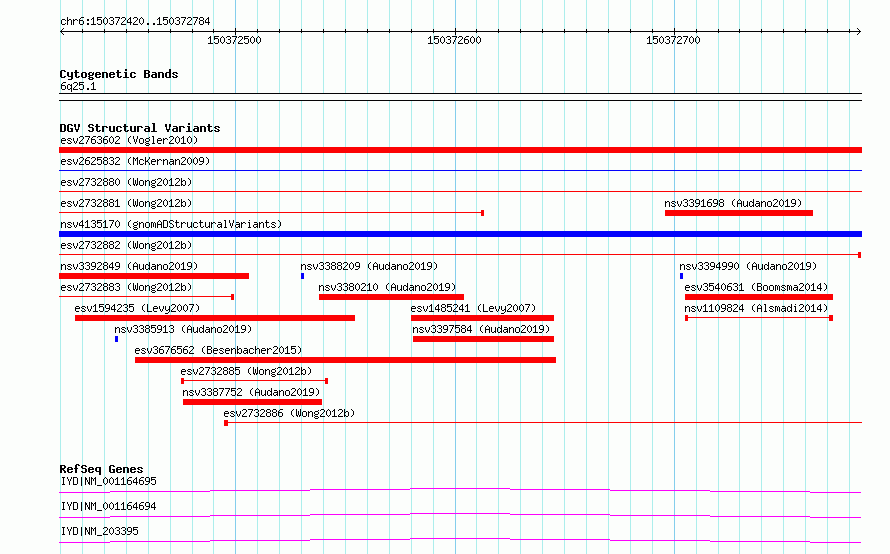
Task: Open the nsv3391698 (Audano2019) variant label
Action: point(733,203)
